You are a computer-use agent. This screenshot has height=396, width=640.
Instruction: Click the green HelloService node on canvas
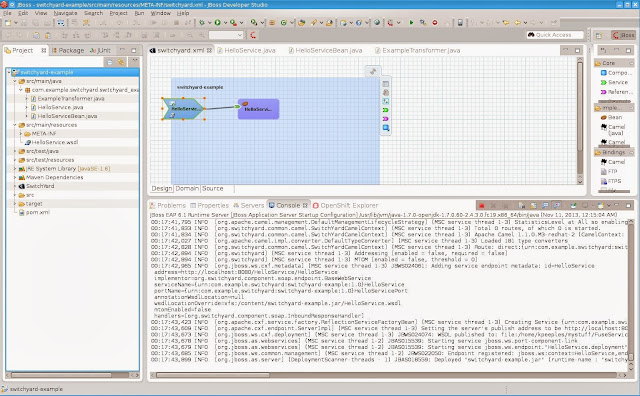coord(183,109)
